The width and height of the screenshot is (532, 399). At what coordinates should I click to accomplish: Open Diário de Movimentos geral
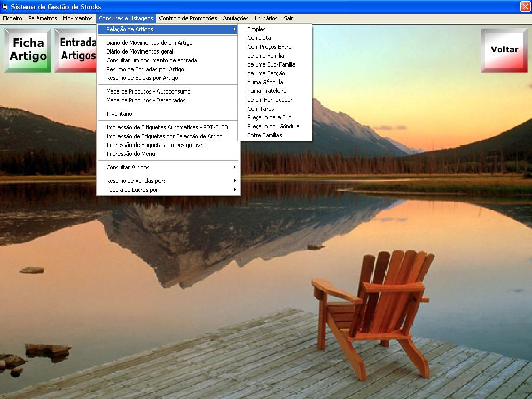pos(140,51)
